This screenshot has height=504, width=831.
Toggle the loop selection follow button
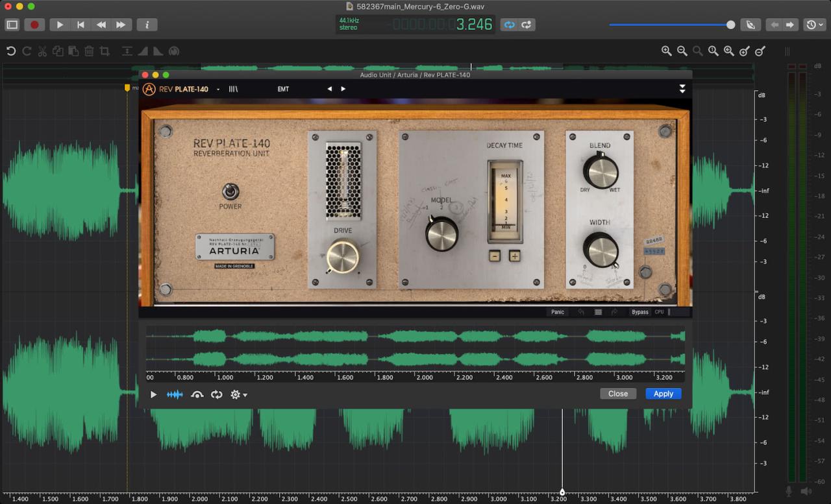click(x=527, y=25)
